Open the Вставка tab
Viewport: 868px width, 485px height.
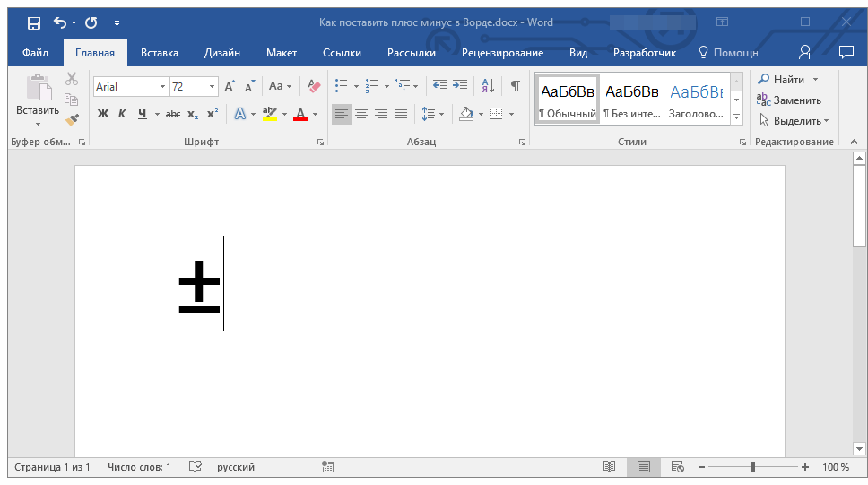[x=160, y=53]
